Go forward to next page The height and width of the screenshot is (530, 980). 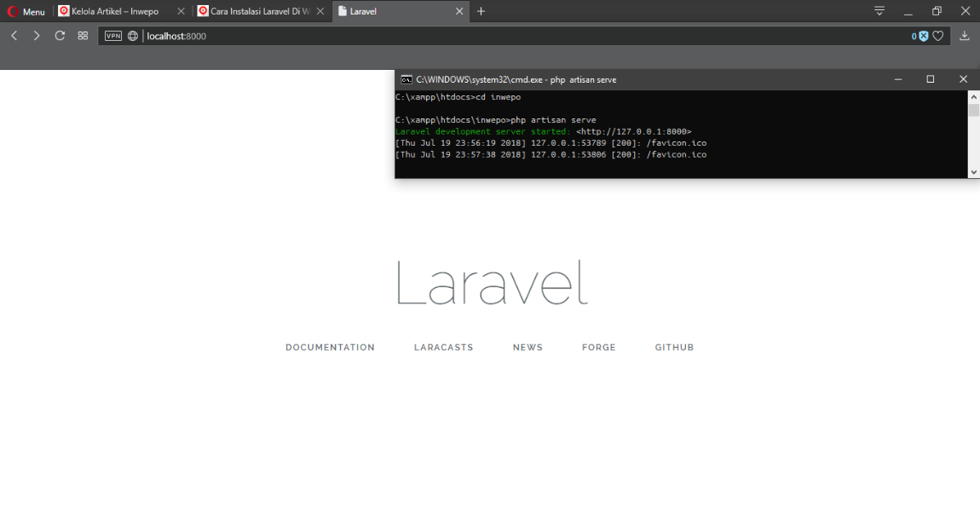click(37, 36)
